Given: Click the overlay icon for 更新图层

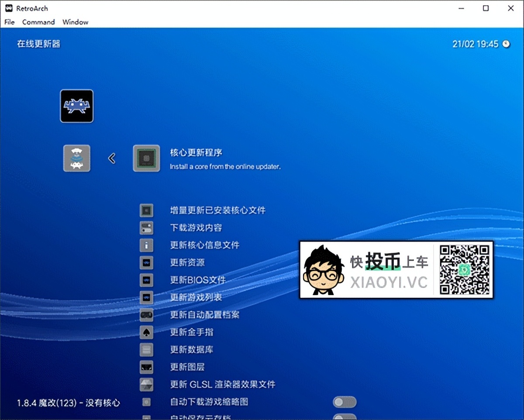Looking at the screenshot, I should click(146, 367).
